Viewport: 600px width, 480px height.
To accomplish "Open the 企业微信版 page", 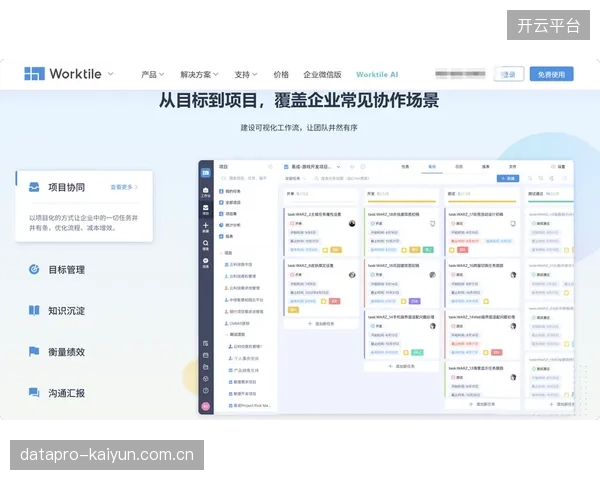I will 322,74.
